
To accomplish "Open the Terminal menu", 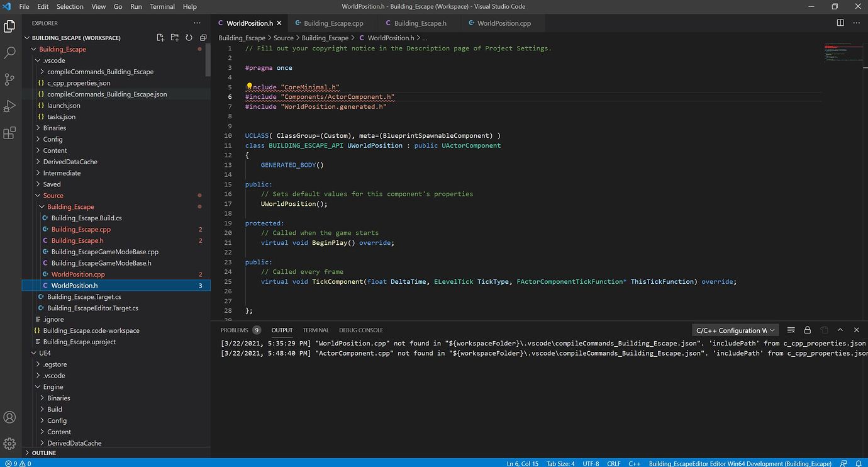I will coord(162,6).
